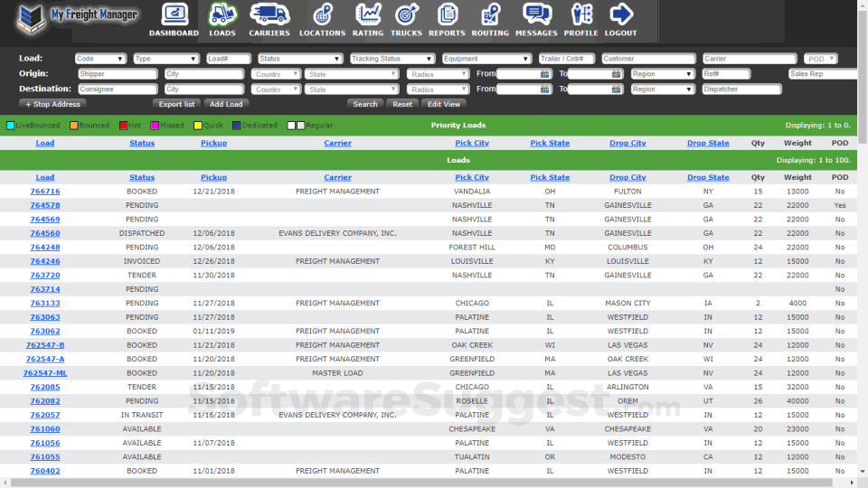Expand the Load Code dropdown
This screenshot has height=488, width=868.
pyautogui.click(x=100, y=59)
